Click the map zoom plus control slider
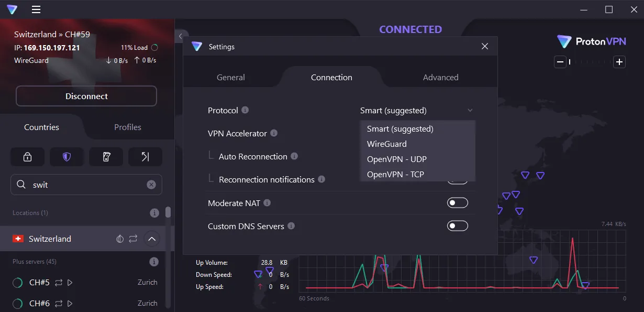This screenshot has height=312, width=644. [x=619, y=62]
